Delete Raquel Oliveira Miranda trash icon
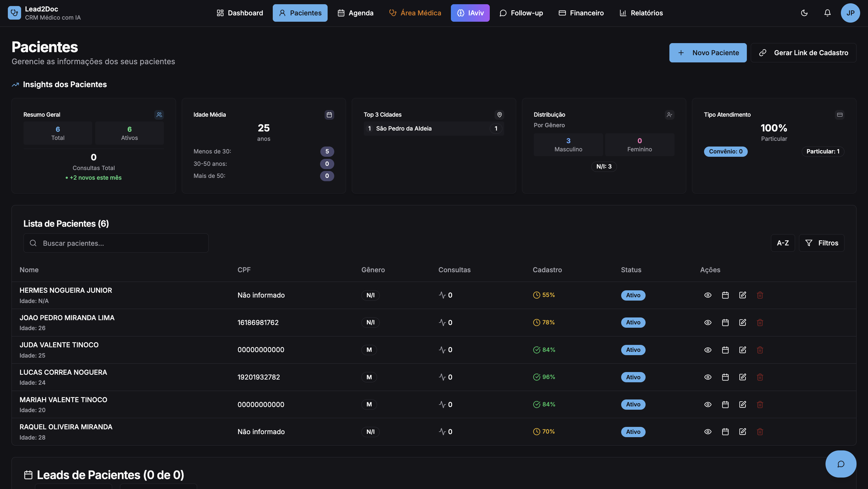Screen dimensions: 868x489 760,432
